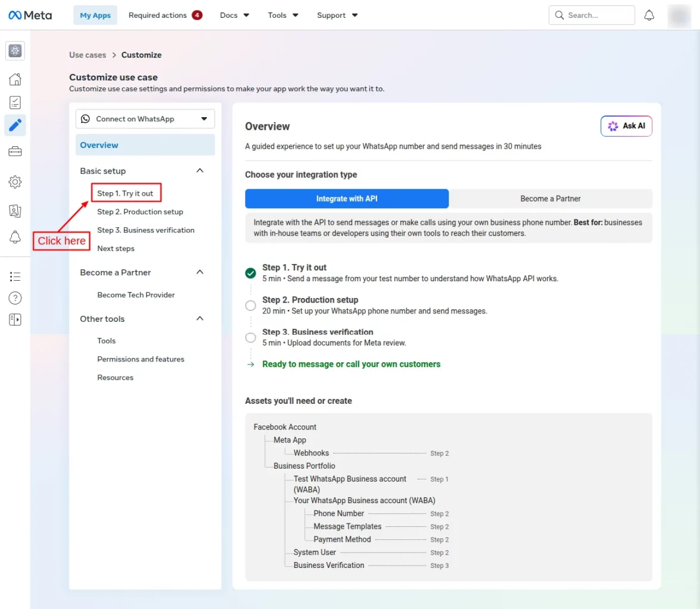The height and width of the screenshot is (609, 700).
Task: Select Overview in the side menu
Action: tap(145, 145)
